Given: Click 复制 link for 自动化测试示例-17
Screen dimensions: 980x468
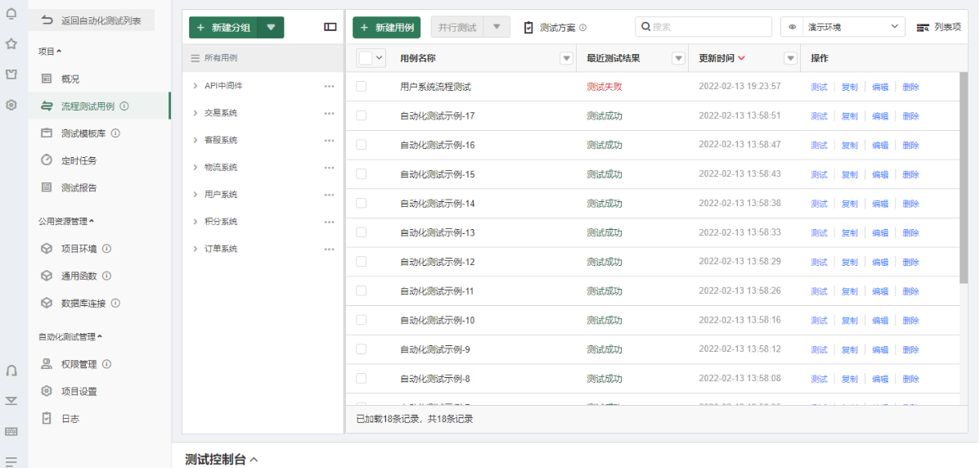Looking at the screenshot, I should pyautogui.click(x=849, y=115).
